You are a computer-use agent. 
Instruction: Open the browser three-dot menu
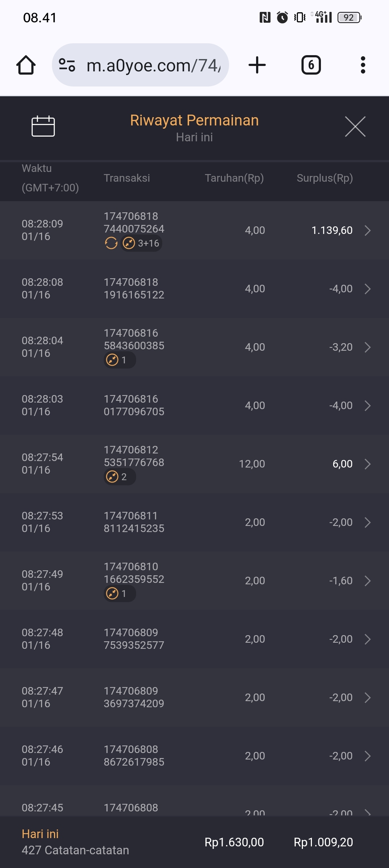pos(363,65)
